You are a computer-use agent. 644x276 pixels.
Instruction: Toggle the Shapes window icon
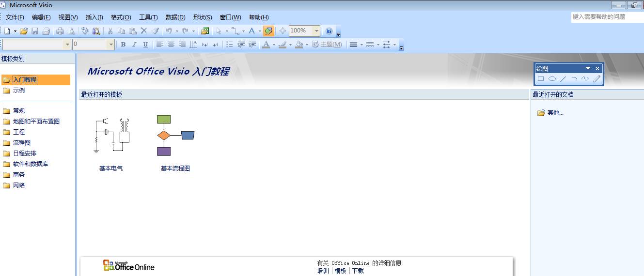(205, 31)
